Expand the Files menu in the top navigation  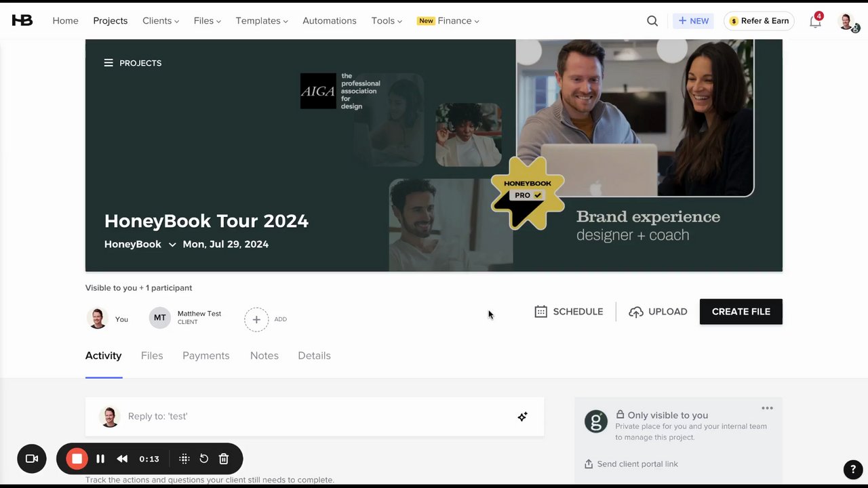[208, 21]
